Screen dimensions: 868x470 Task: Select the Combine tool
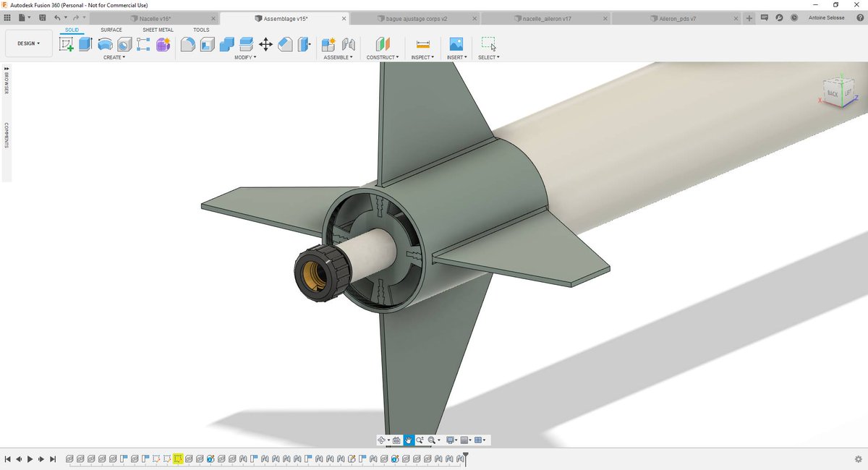[x=226, y=44]
